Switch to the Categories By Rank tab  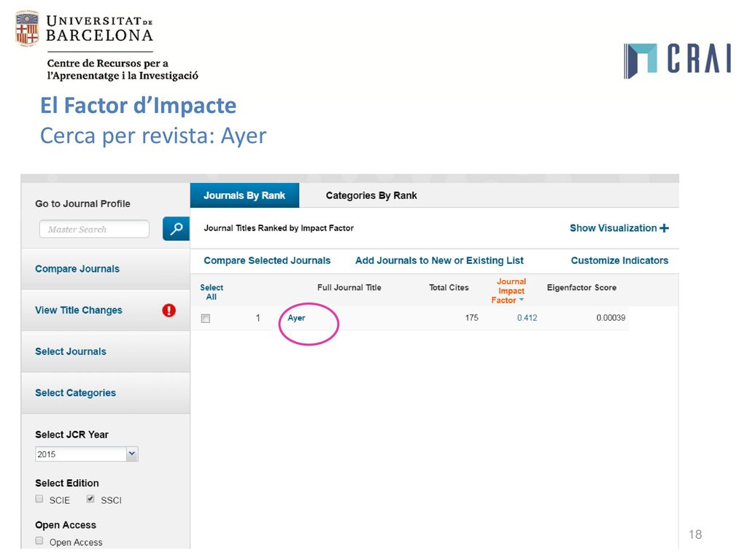371,195
